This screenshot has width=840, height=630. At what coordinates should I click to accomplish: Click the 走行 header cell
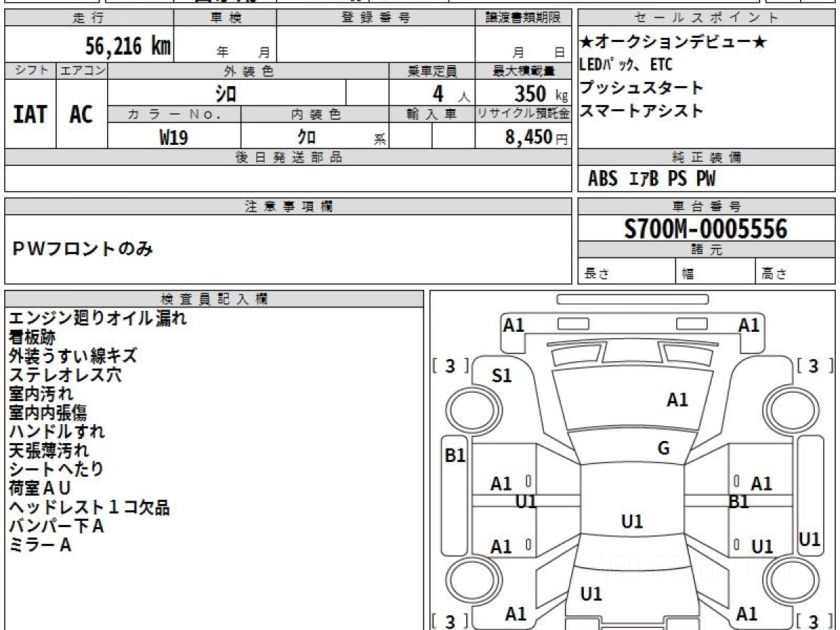[x=89, y=18]
